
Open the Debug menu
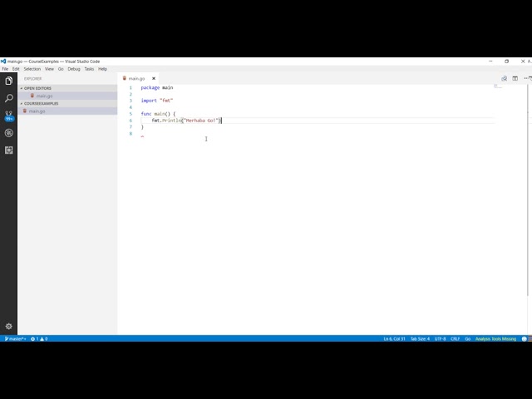pos(74,69)
